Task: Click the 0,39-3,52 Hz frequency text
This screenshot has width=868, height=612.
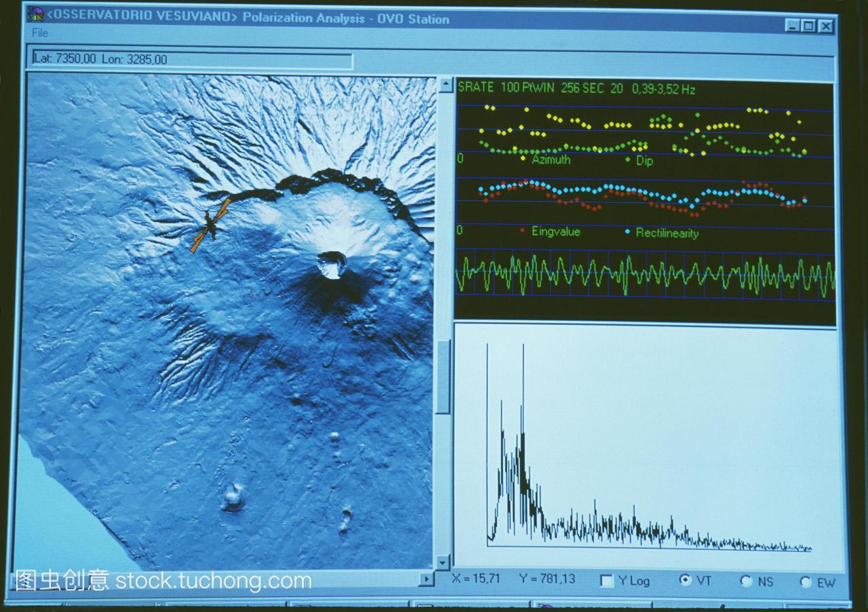Action: pyautogui.click(x=664, y=89)
